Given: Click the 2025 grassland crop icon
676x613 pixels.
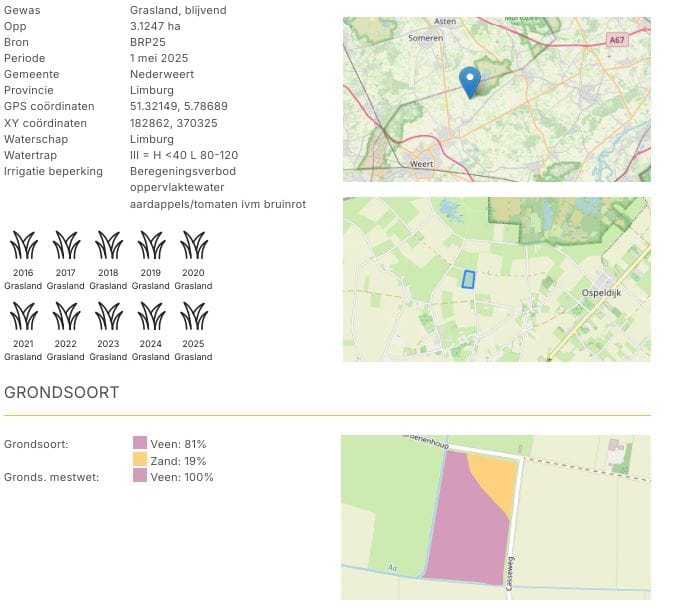Looking at the screenshot, I should click(x=194, y=316).
